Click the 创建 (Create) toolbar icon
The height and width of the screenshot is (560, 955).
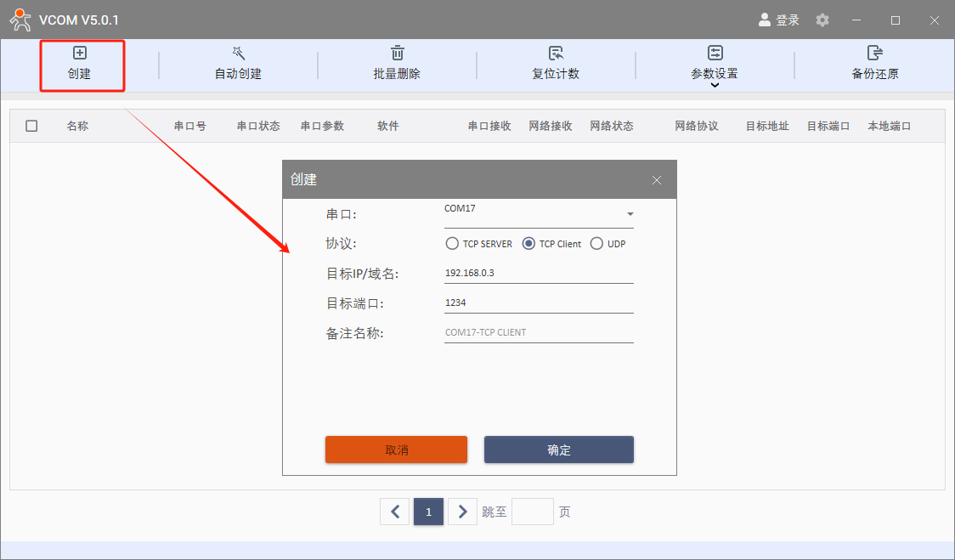[80, 54]
